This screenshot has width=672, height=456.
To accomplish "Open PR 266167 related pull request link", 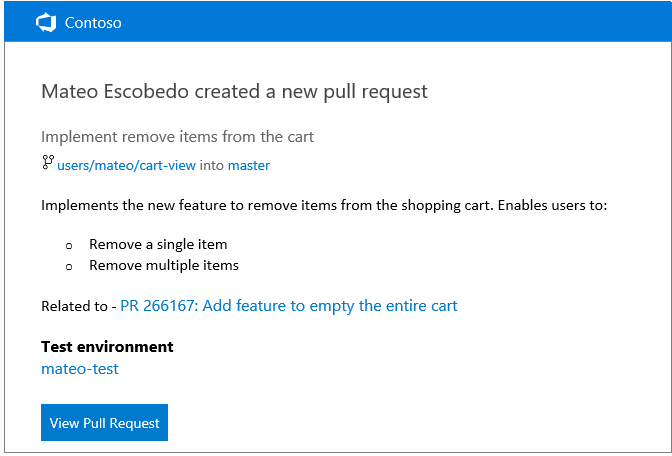I will click(288, 305).
